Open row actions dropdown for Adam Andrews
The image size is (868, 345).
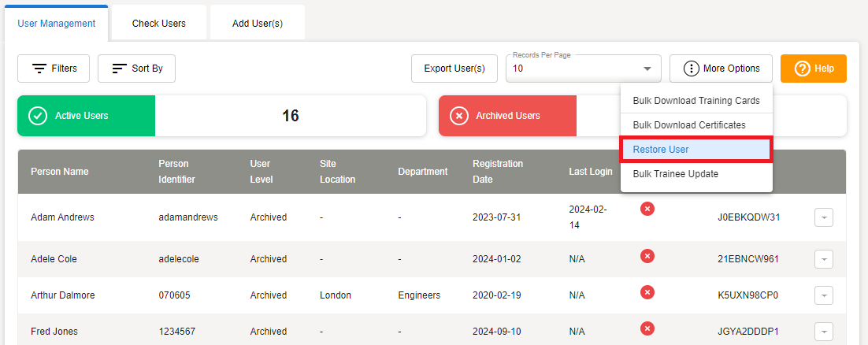823,217
